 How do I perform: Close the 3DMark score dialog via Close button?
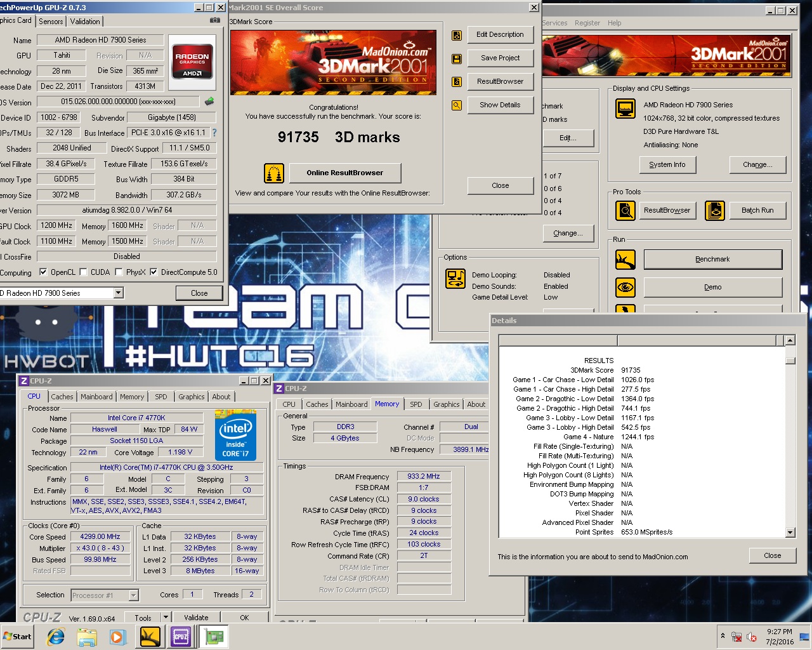[501, 185]
